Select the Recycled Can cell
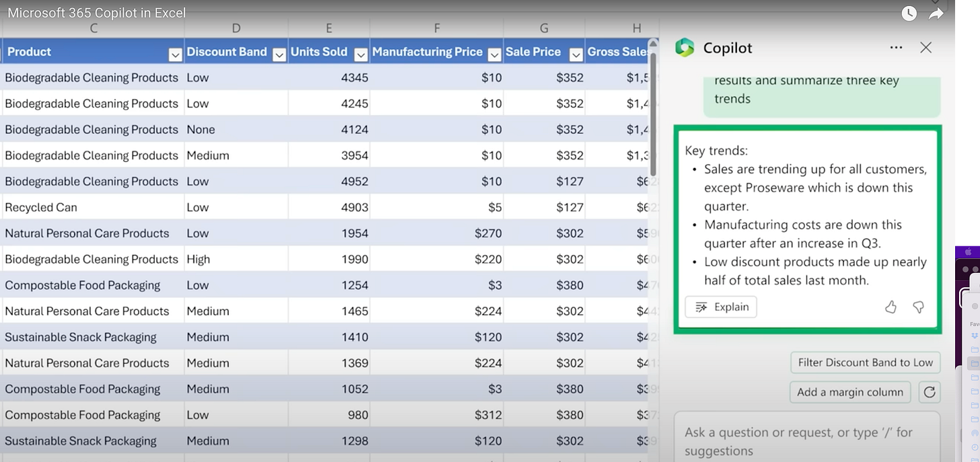 [x=93, y=207]
